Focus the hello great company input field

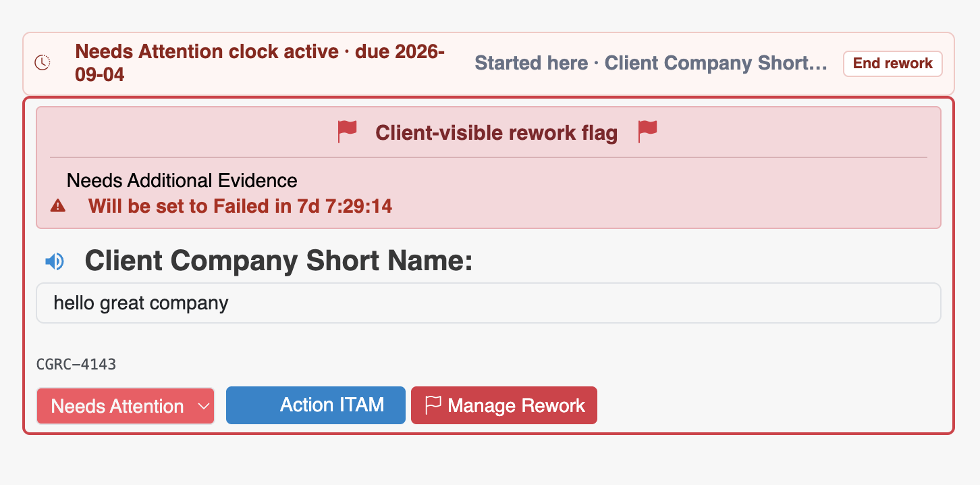click(x=488, y=303)
